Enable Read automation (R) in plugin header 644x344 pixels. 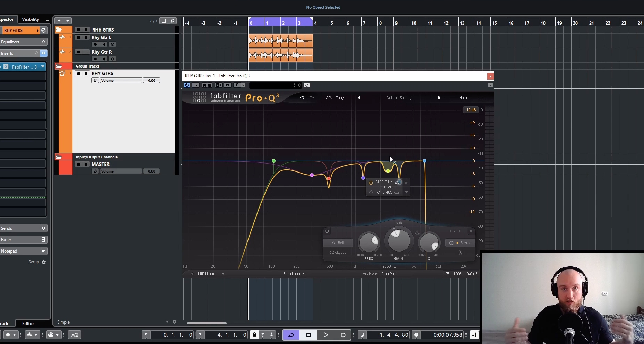(x=204, y=85)
